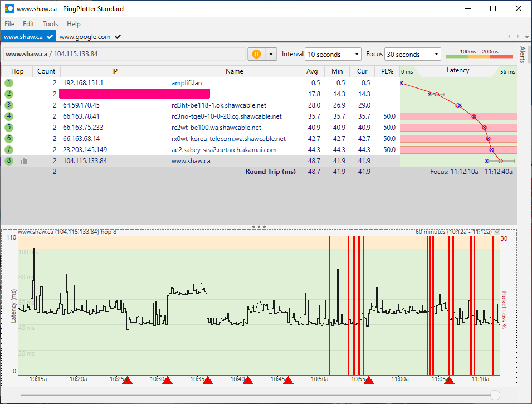Click the red alert marker near 10:25a

pos(127,380)
